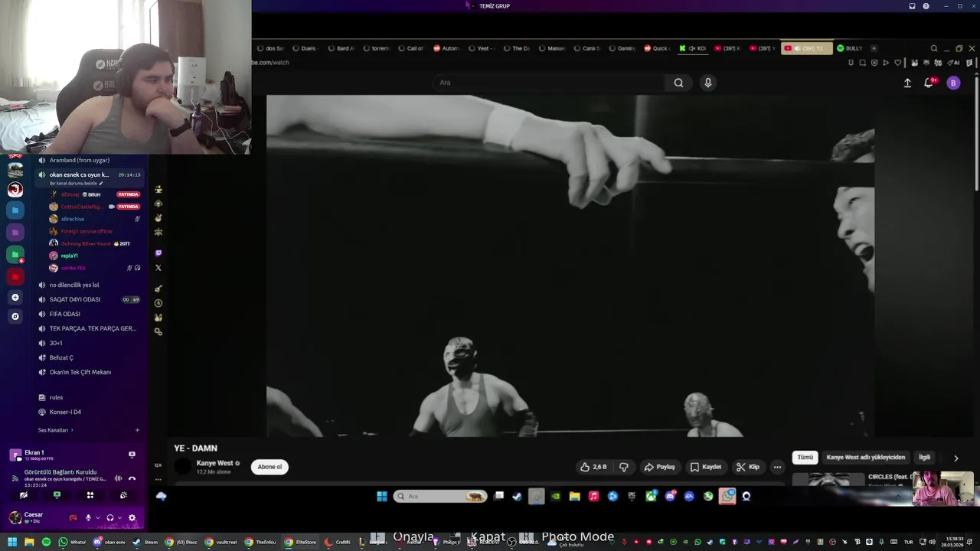This screenshot has width=980, height=551.
Task: Show more filter chips with arrow
Action: (955, 458)
